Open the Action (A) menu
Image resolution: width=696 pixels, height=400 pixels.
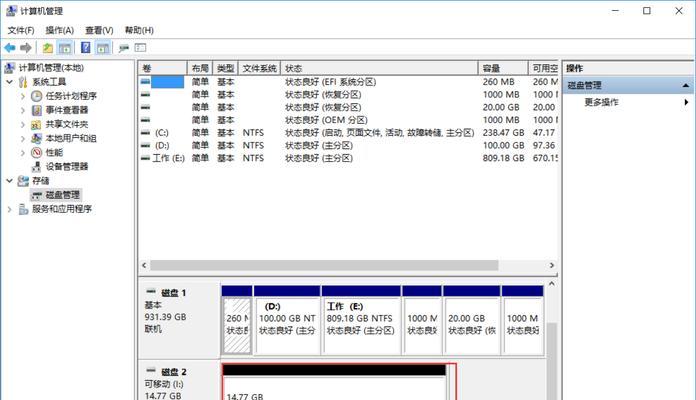point(59,30)
